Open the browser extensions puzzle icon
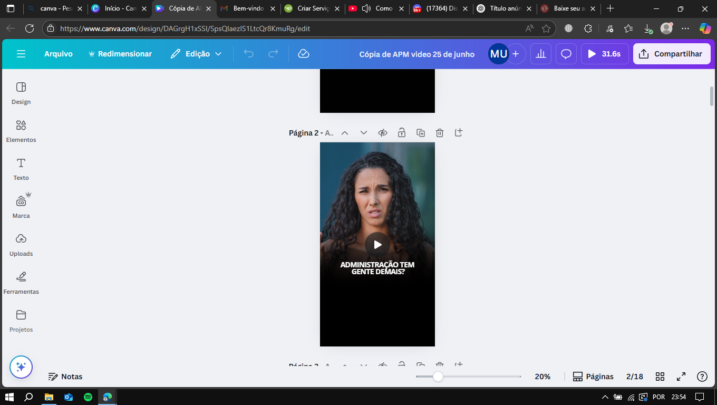Image resolution: width=717 pixels, height=405 pixels. (x=588, y=28)
